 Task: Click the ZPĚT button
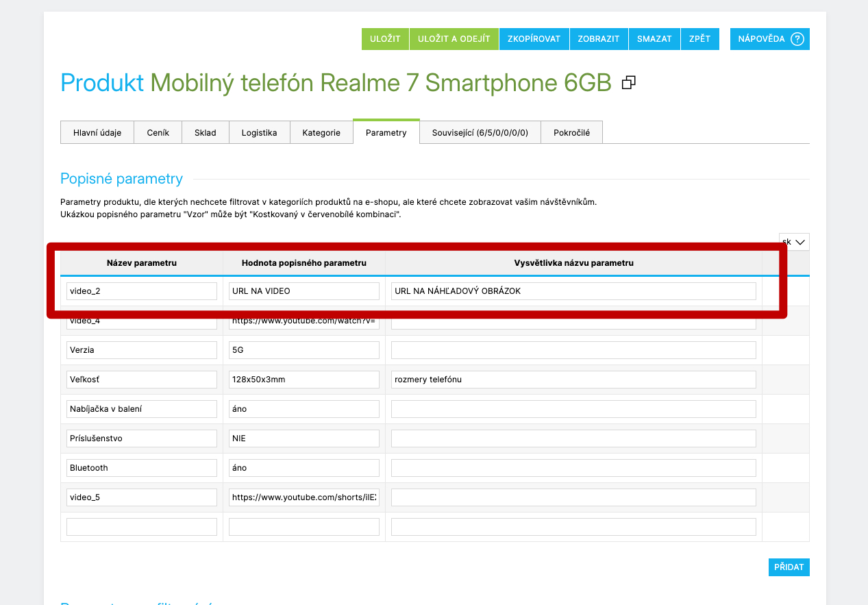coord(700,39)
